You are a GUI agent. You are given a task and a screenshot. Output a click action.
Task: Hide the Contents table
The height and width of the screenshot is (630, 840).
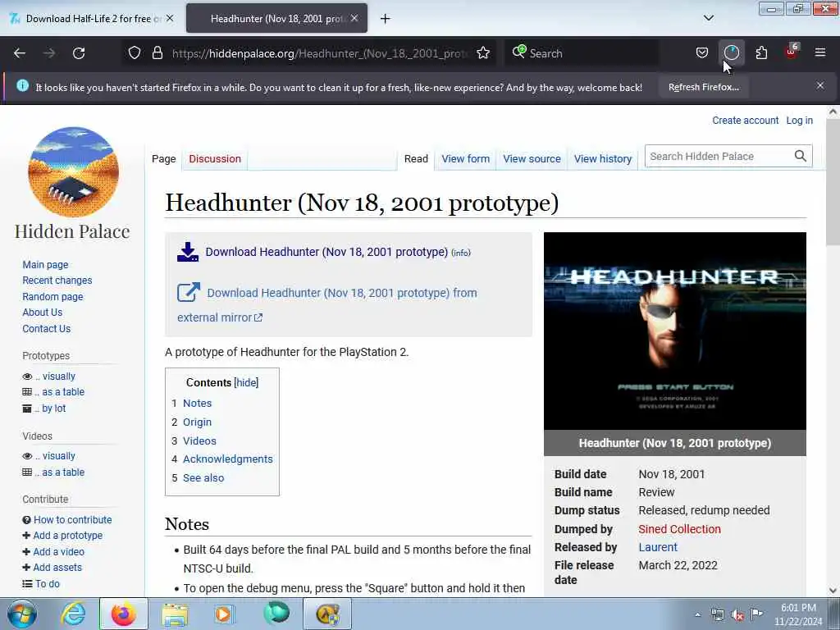[x=246, y=382]
